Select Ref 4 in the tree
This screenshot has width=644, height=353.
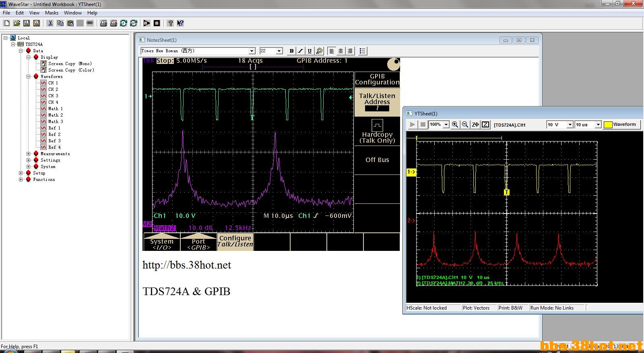click(54, 147)
